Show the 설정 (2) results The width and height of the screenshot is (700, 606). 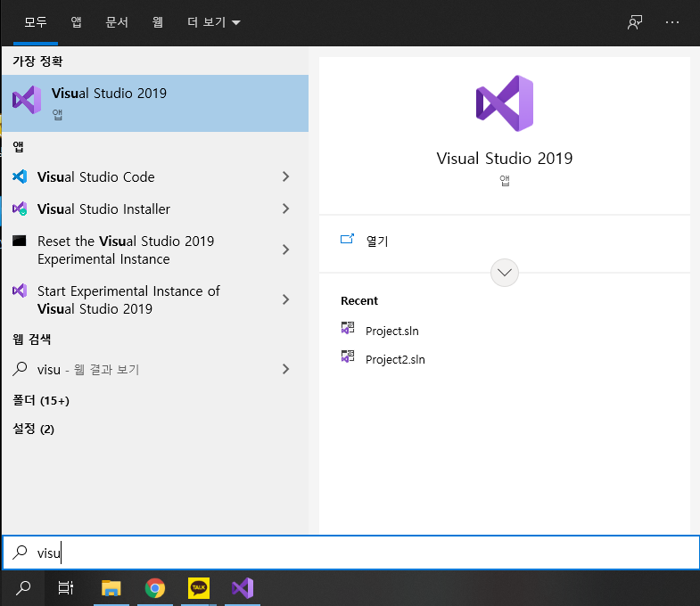[34, 430]
